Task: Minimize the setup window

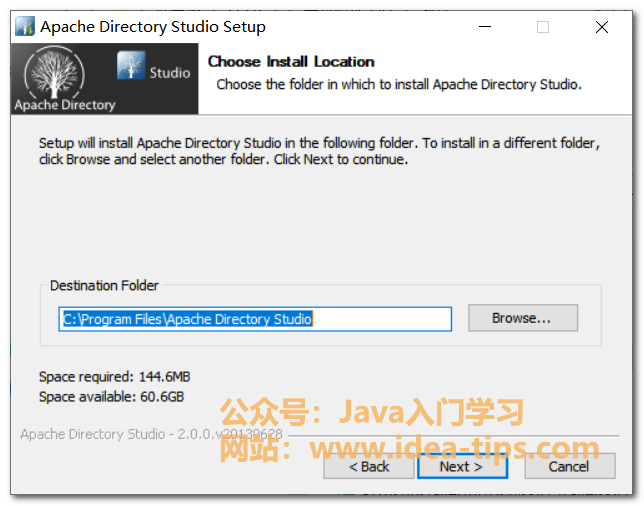Action: click(x=485, y=27)
